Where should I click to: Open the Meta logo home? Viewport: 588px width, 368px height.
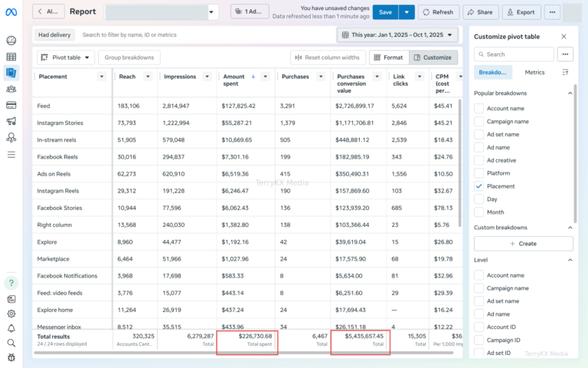(11, 12)
